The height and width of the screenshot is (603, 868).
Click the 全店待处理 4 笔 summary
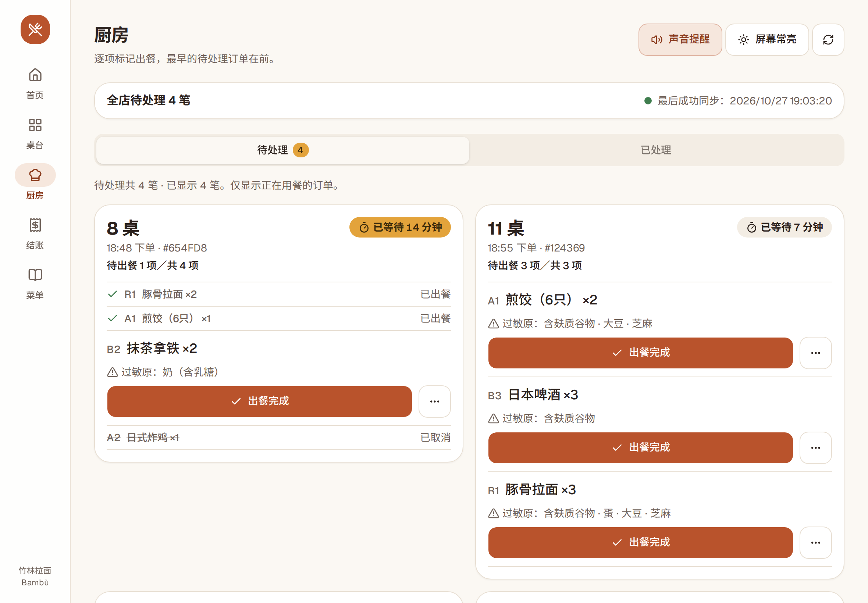tap(149, 100)
